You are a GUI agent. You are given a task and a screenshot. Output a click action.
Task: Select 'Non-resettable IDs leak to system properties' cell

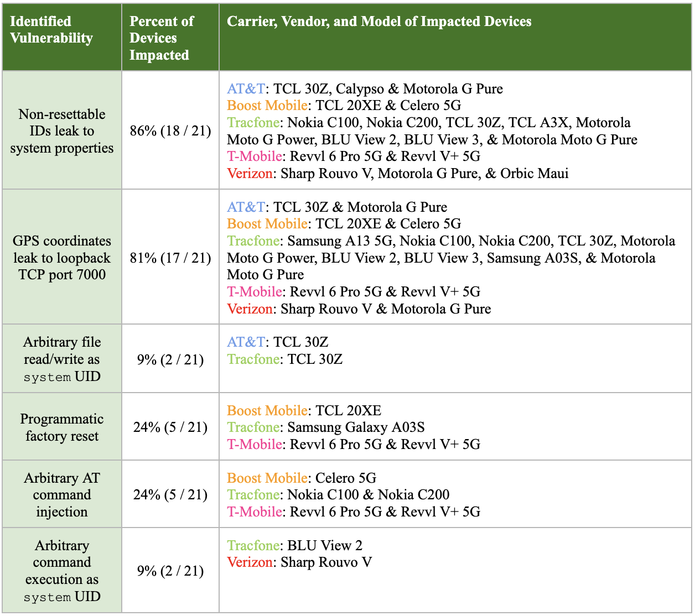coord(62,130)
